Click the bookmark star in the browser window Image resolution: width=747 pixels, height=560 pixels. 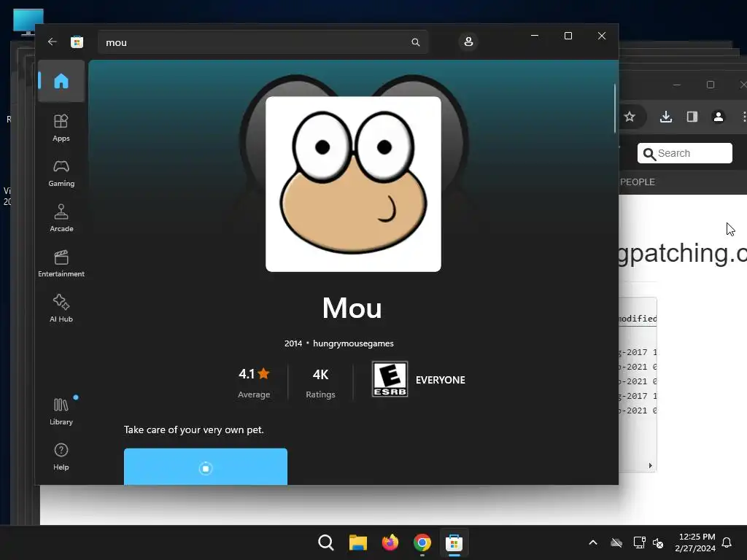coord(630,117)
